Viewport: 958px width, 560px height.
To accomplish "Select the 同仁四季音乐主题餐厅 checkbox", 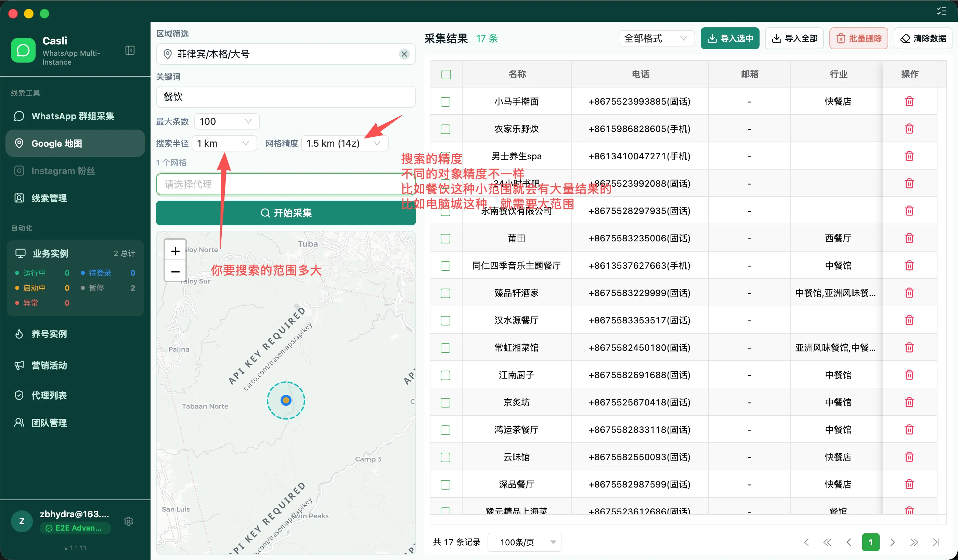I will 445,266.
